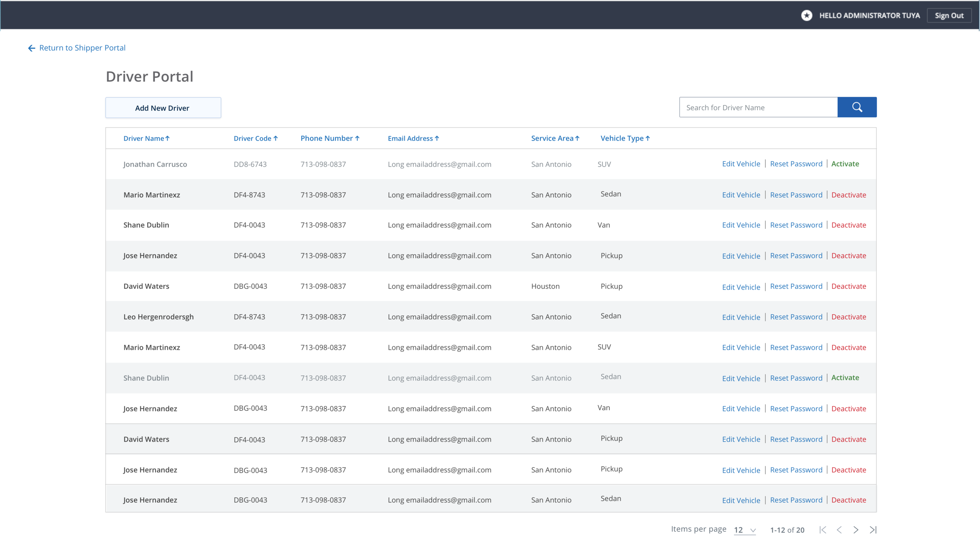The image size is (980, 551).
Task: Deactivate Shane Dublin with Van
Action: 849,225
